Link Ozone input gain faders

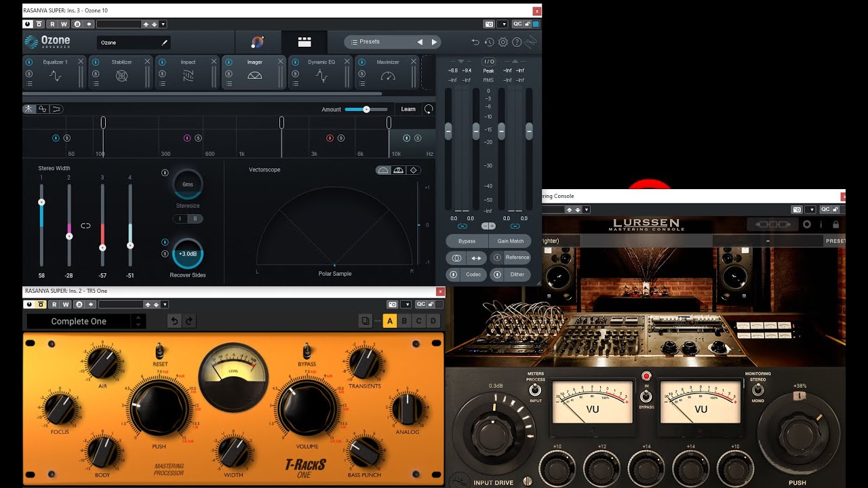[462, 226]
